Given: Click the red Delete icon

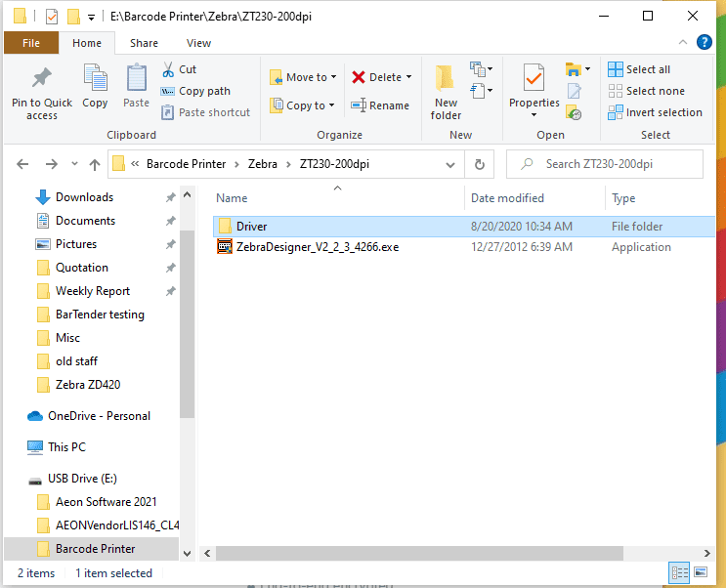Looking at the screenshot, I should [359, 77].
